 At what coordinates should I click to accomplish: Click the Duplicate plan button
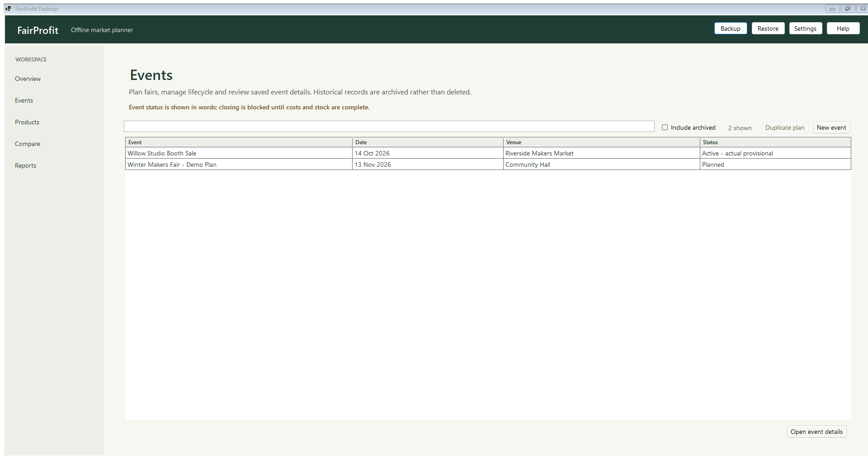pos(785,127)
